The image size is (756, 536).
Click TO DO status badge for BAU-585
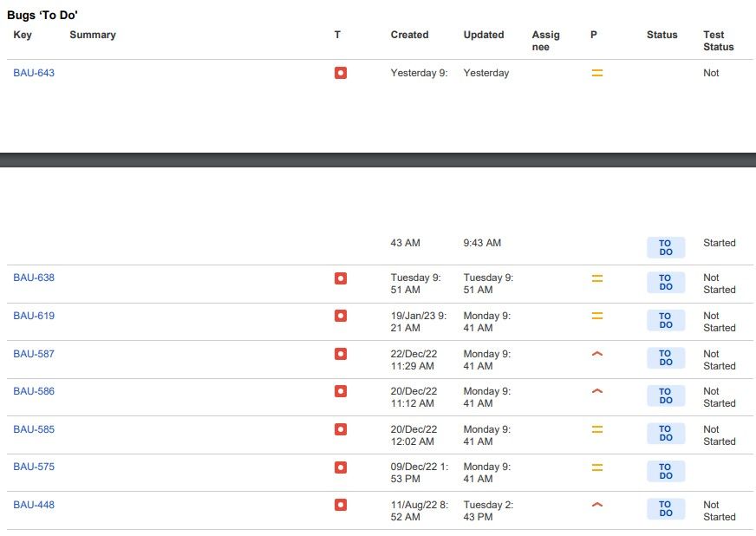point(666,434)
